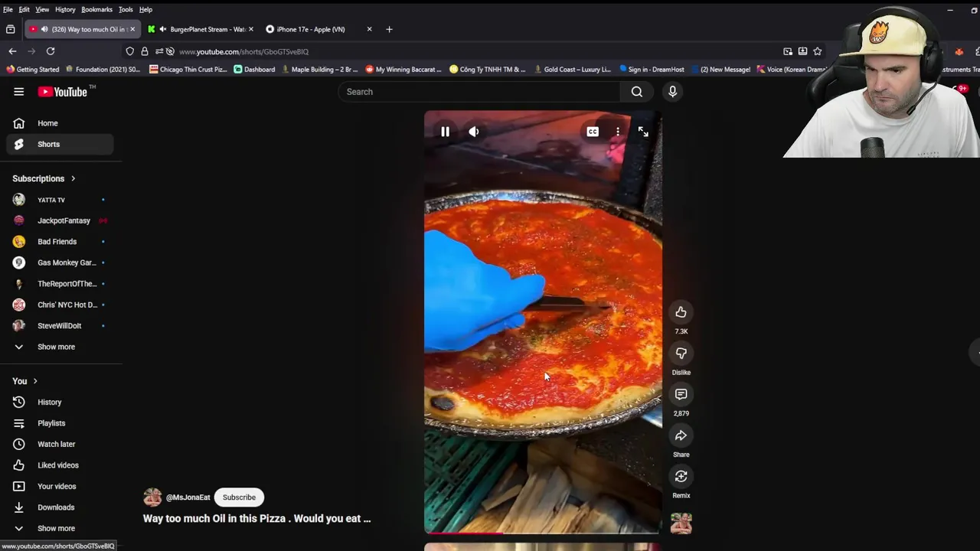
Task: Switch to the iPhone 17e - Apple tab
Action: (318, 29)
